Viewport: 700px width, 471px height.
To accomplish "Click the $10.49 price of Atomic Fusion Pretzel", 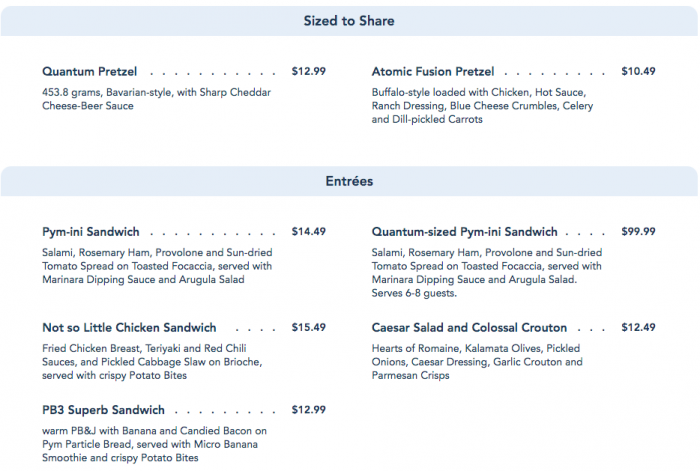I will tap(638, 72).
